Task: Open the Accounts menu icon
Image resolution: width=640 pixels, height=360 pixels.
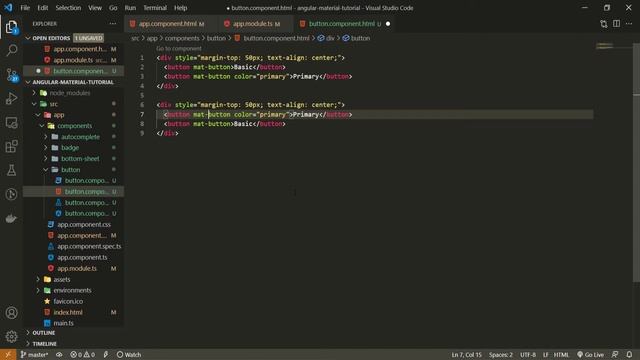Action: click(x=11, y=313)
